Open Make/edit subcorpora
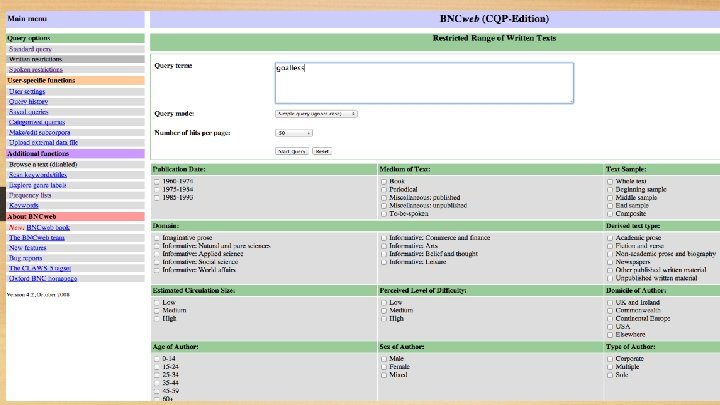720x405 pixels. pos(39,132)
